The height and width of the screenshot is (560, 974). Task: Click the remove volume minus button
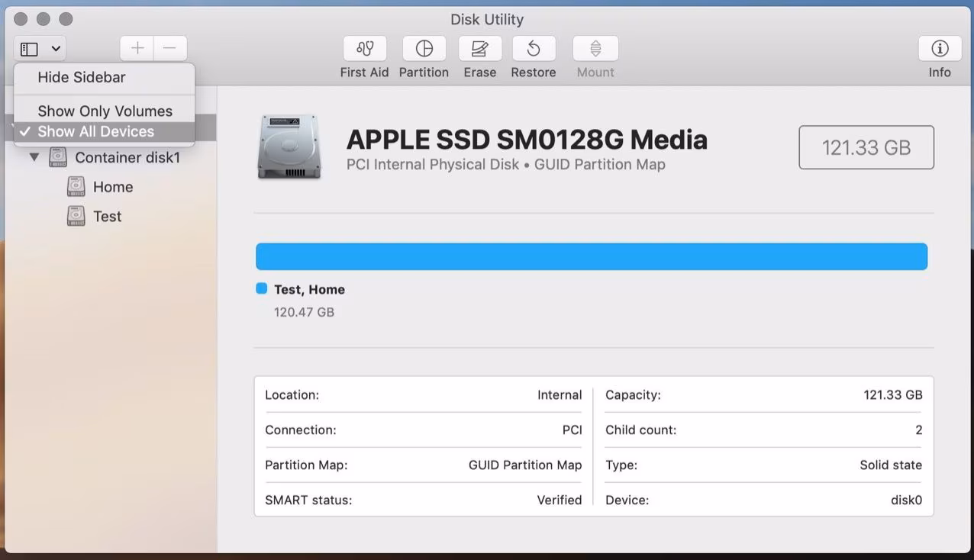[170, 48]
